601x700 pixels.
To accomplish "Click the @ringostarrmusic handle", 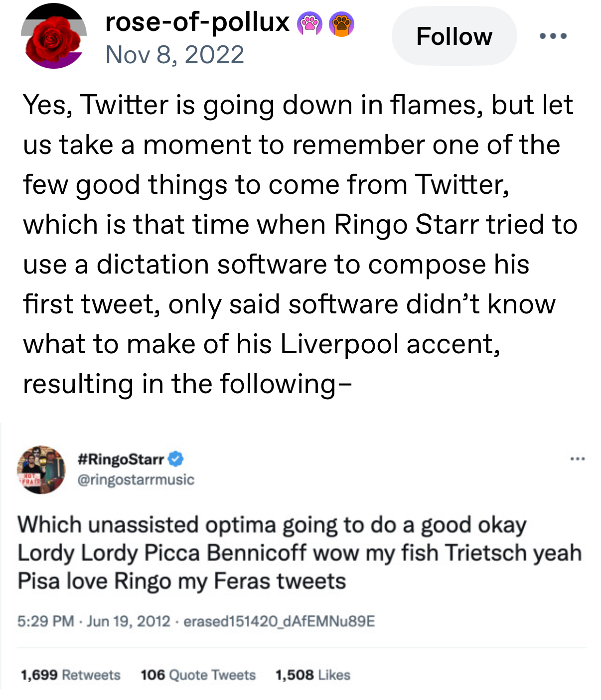I will click(x=136, y=480).
